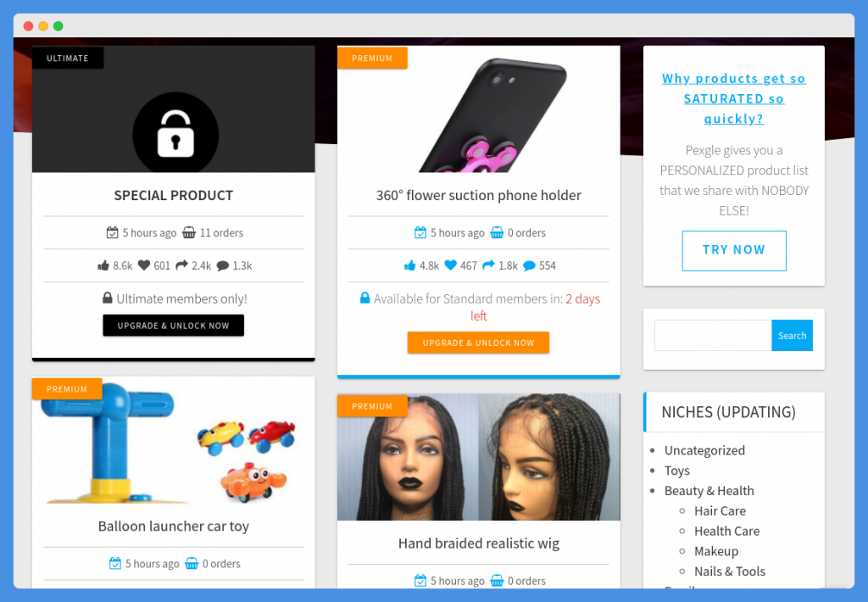Image resolution: width=868 pixels, height=602 pixels.
Task: Click the thumbs-up icon on the phone holder card
Action: (x=409, y=266)
